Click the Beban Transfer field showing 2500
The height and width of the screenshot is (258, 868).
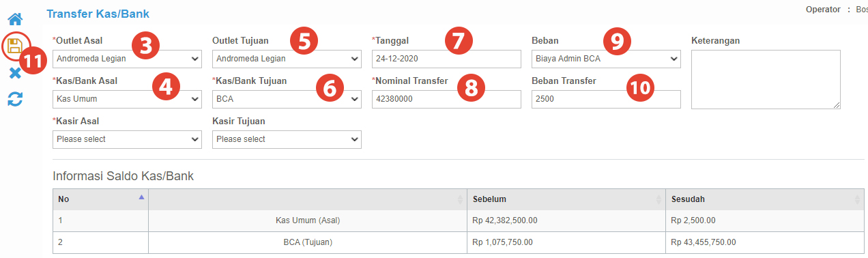pos(606,99)
